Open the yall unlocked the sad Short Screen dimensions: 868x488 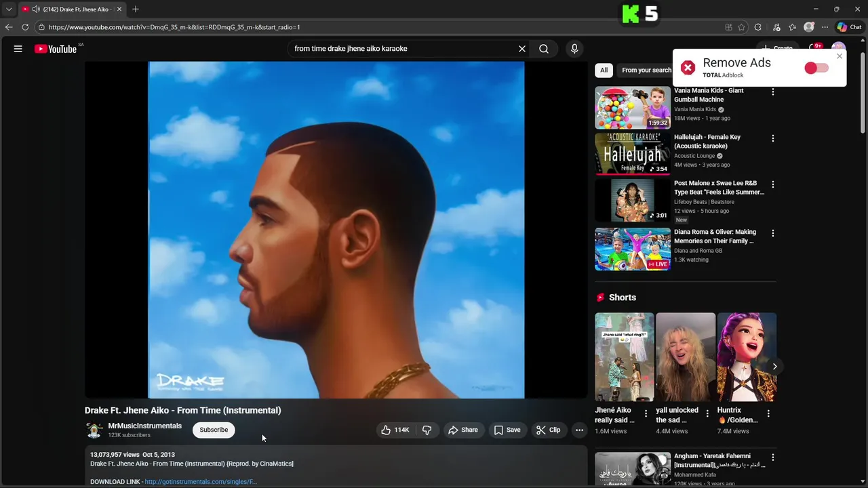(x=686, y=357)
